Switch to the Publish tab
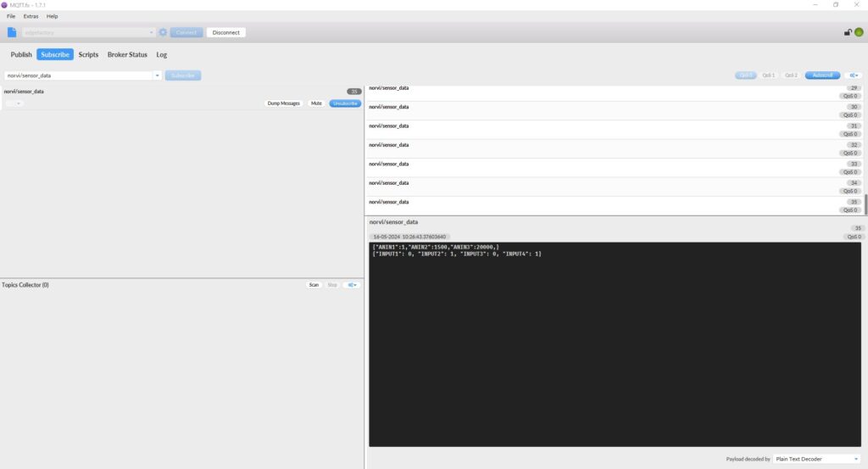This screenshot has height=469, width=868. pos(21,55)
